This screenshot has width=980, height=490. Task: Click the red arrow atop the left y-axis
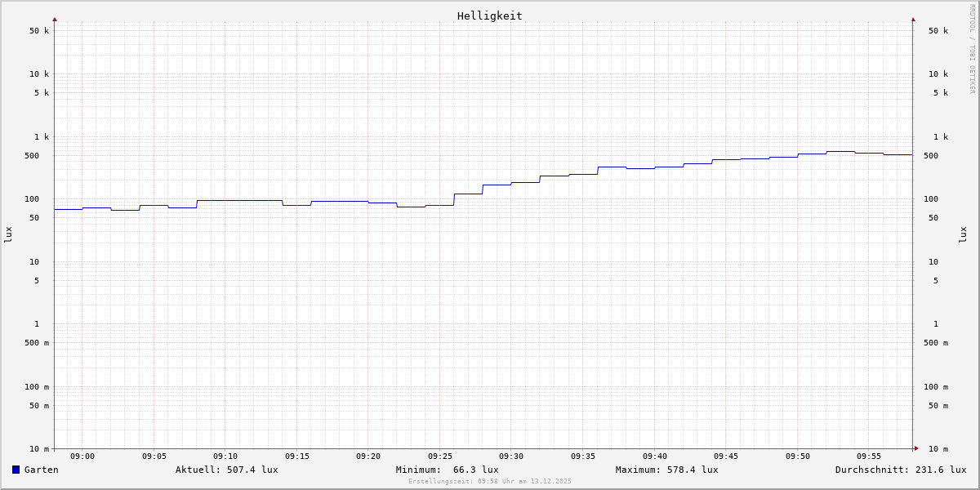tap(55, 19)
